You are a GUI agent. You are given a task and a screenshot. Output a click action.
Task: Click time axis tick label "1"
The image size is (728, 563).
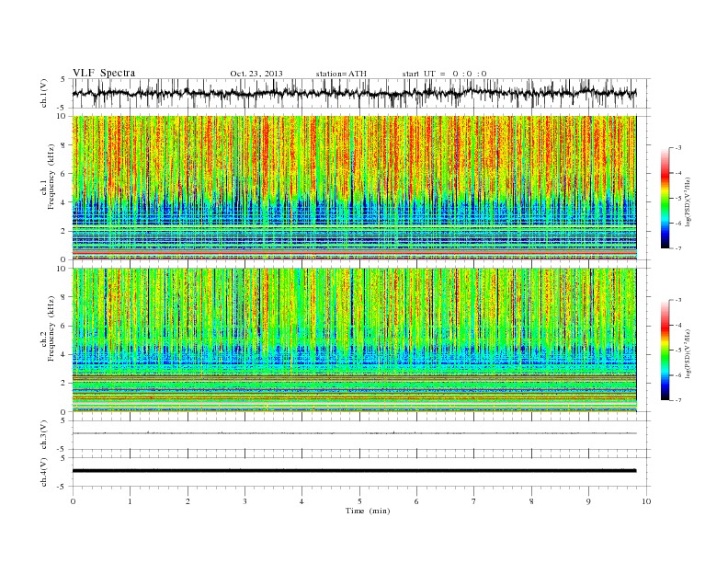click(x=130, y=501)
